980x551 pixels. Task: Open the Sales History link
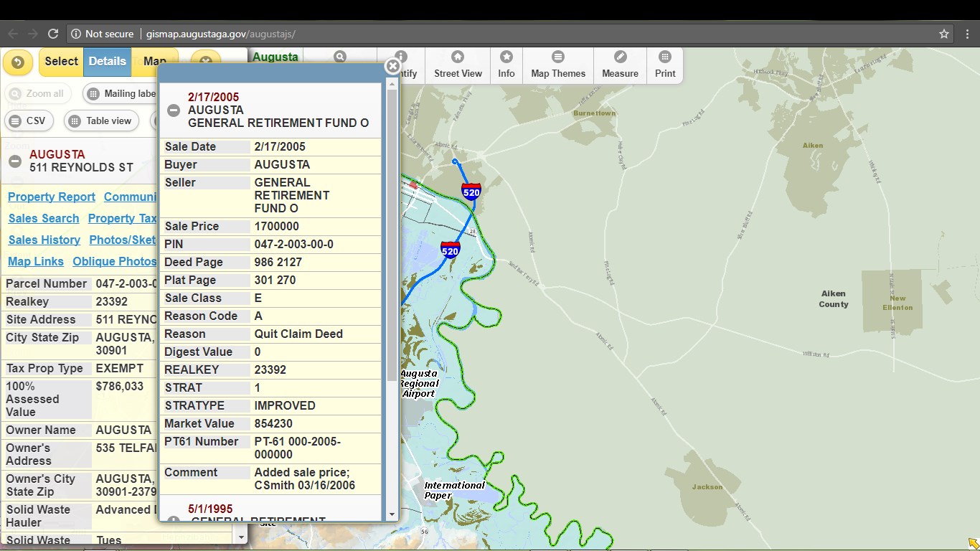(44, 240)
